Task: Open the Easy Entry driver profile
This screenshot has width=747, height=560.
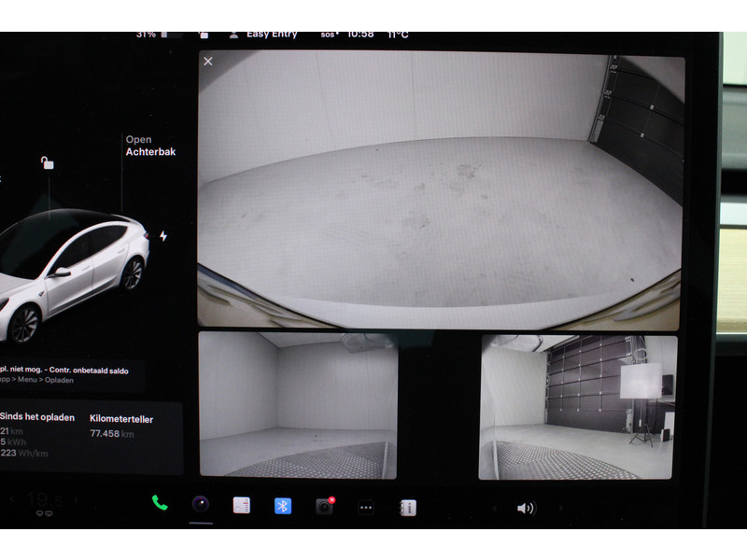Action: click(271, 35)
